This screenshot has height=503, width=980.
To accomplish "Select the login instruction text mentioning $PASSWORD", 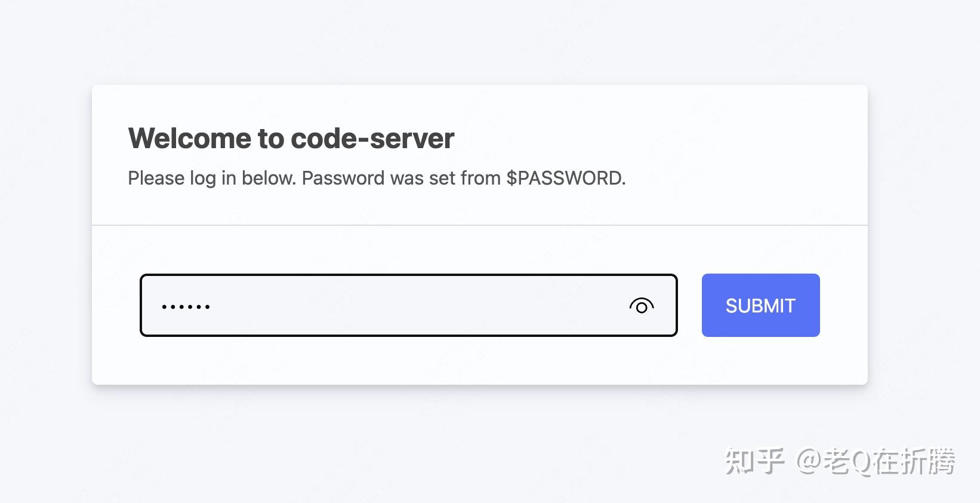I will tap(376, 178).
